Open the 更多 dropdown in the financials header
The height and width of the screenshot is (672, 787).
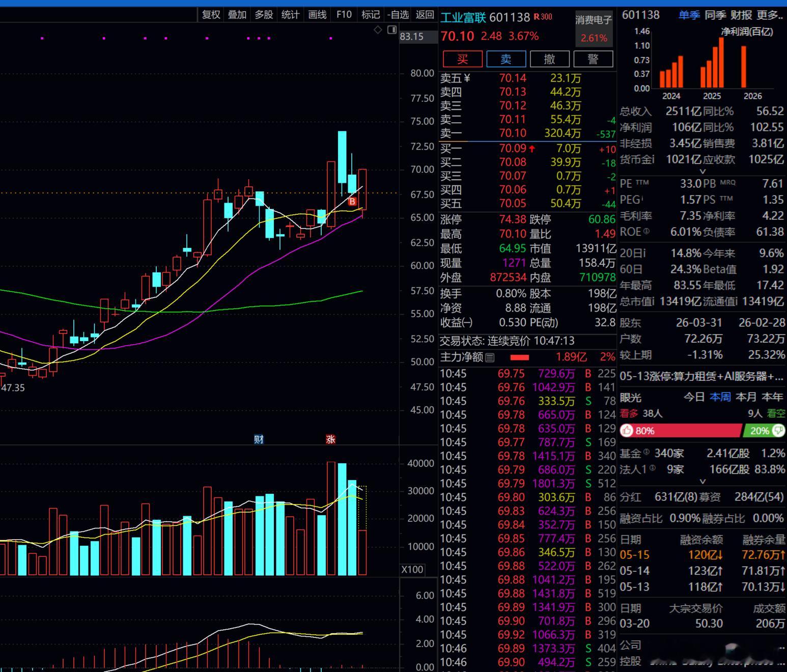(768, 15)
